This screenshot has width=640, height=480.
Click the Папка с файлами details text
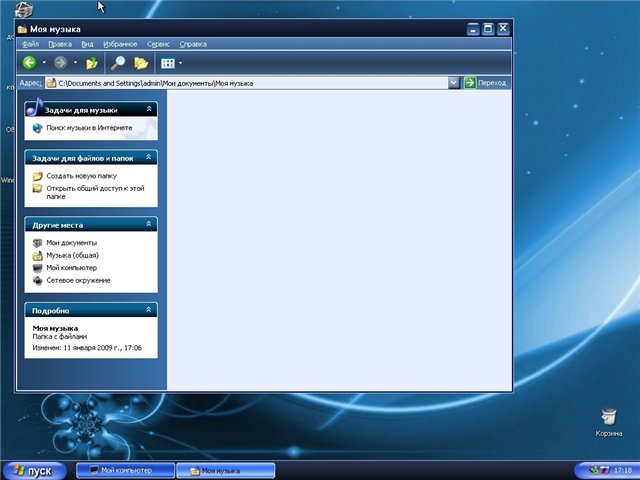(60, 337)
